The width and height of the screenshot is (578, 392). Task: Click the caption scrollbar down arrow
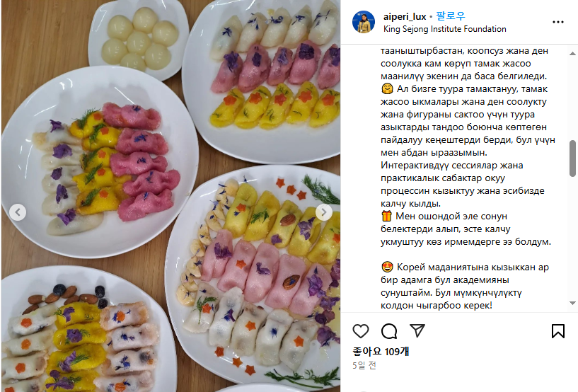[x=572, y=303]
